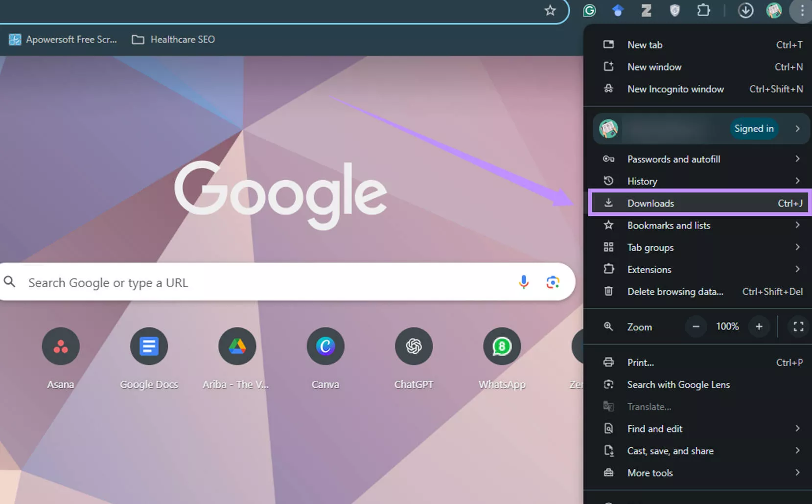Screen dimensions: 812x504
Task: Click the Google search input field
Action: click(x=245, y=282)
